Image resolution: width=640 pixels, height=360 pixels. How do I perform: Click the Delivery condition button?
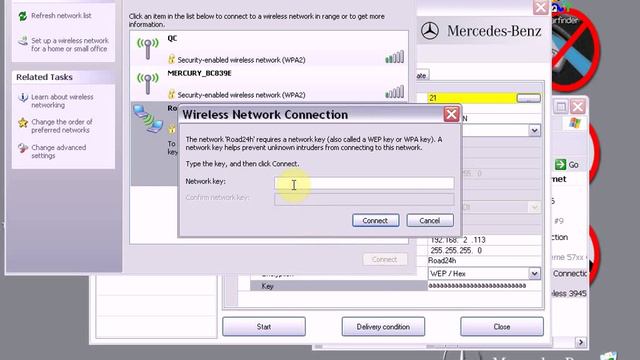[383, 327]
